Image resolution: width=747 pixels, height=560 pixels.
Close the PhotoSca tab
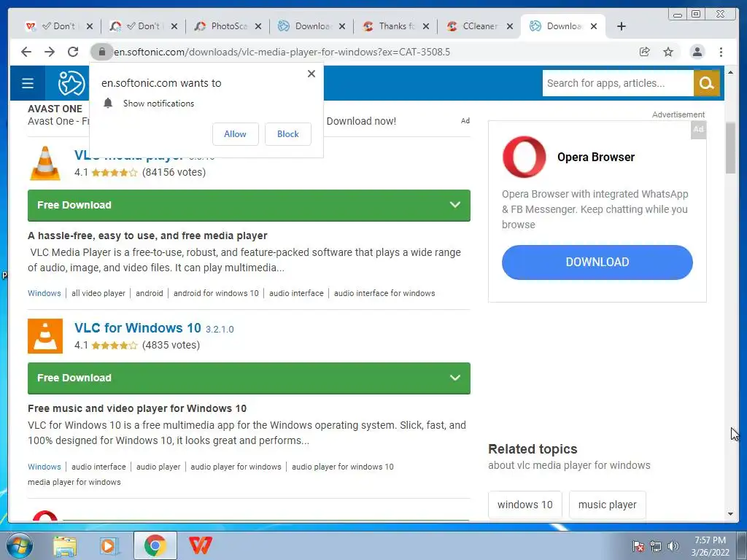pos(258,26)
